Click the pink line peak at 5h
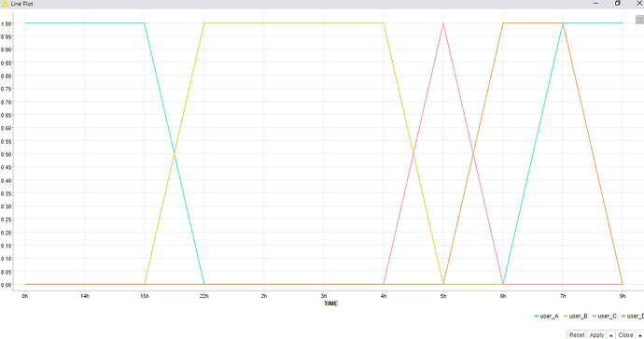 click(x=443, y=23)
